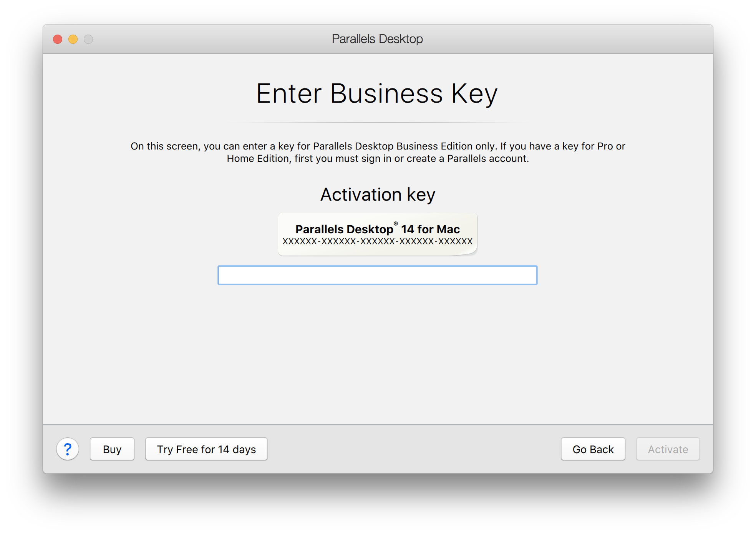The height and width of the screenshot is (535, 756).
Task: Click the Buy button
Action: point(112,449)
